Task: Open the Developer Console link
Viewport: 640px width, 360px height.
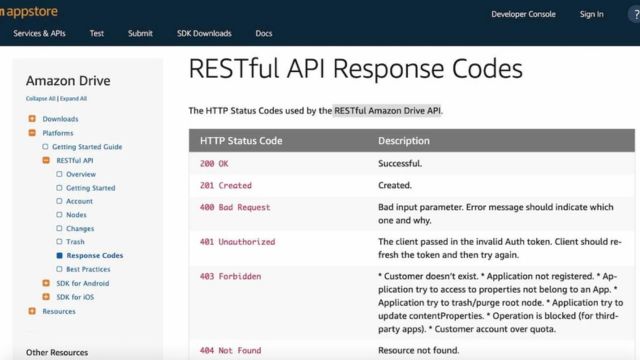Action: point(523,14)
